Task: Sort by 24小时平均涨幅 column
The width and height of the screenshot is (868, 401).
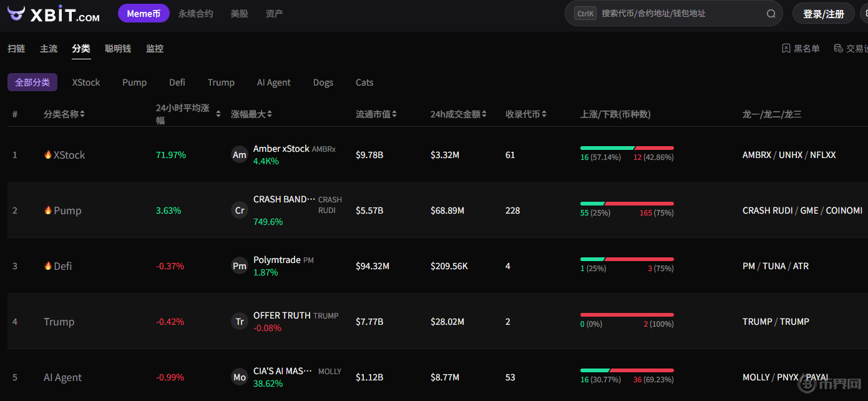Action: pos(187,114)
